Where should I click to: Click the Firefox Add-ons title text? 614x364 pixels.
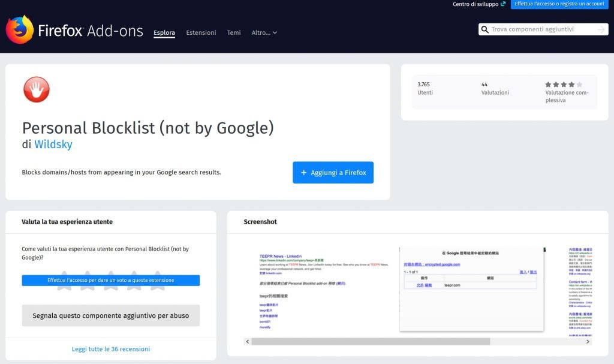[x=91, y=31]
